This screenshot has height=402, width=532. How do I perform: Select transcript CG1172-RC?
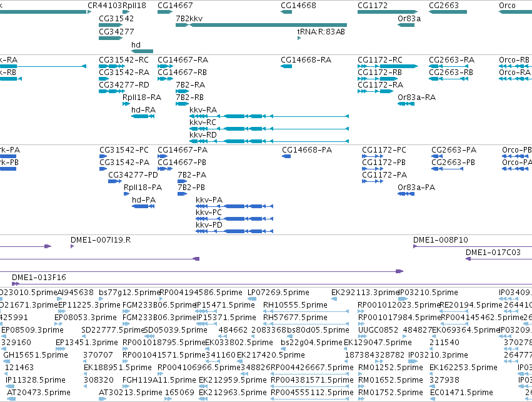coord(388,66)
